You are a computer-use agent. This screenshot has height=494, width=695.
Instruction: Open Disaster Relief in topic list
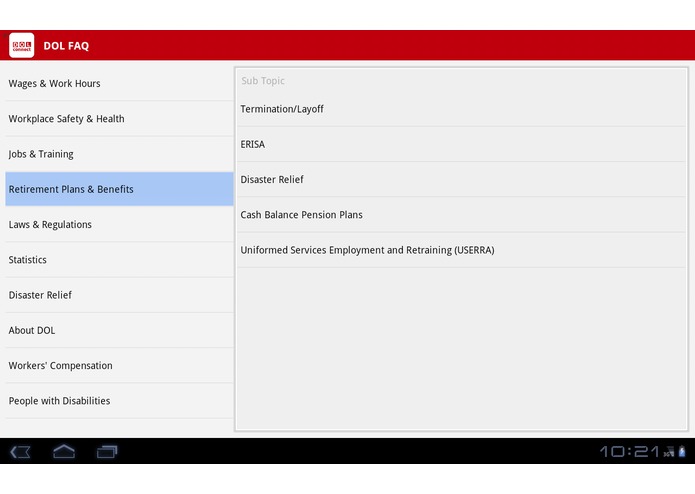coord(119,295)
